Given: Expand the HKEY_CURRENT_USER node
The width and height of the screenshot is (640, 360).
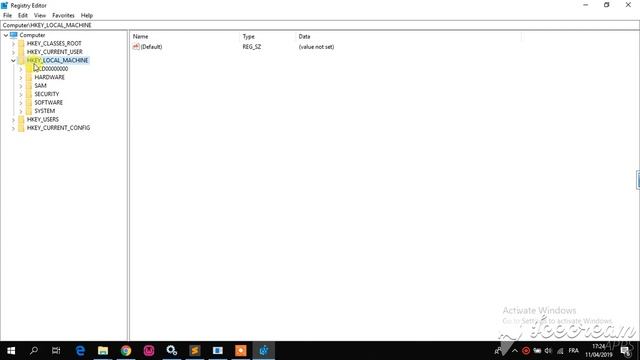Looking at the screenshot, I should pos(13,52).
